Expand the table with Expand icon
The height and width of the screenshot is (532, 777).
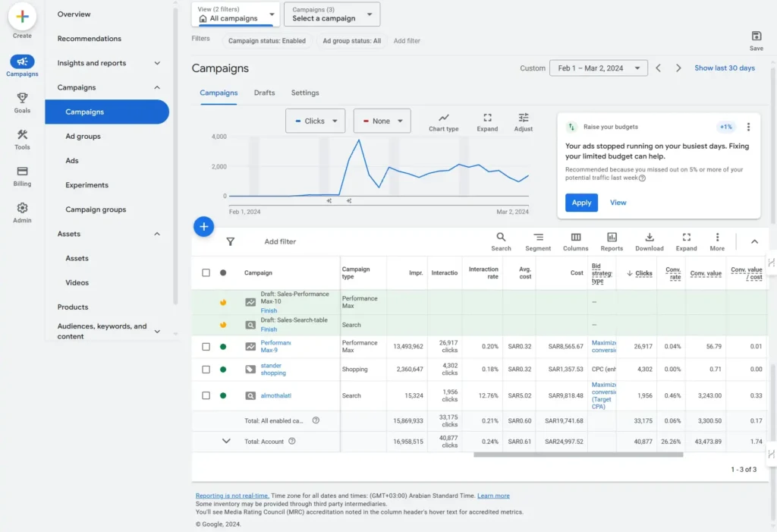coord(686,241)
